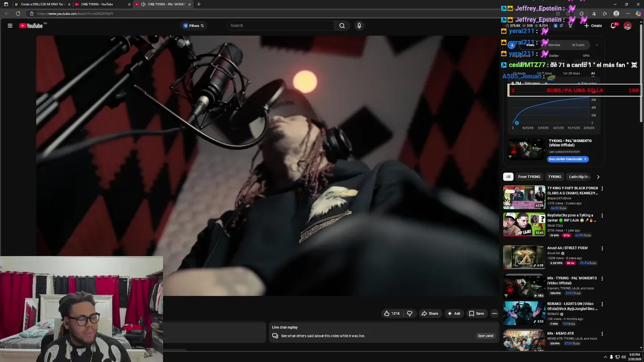Open 'RDRAKO - LIGHTS ON' video thumbnail
Viewport: 644px width, 362px height.
coord(524,313)
